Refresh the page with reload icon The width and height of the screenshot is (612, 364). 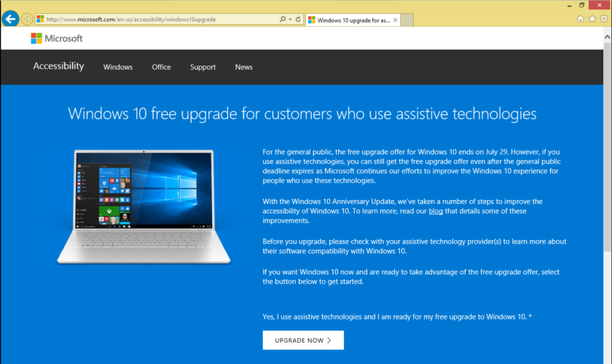click(x=298, y=19)
